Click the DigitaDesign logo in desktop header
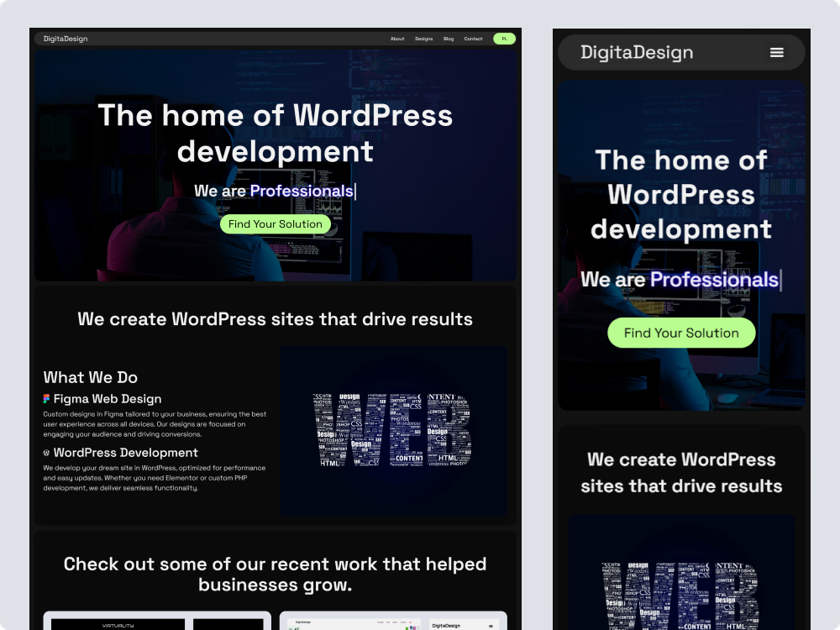 [x=66, y=39]
